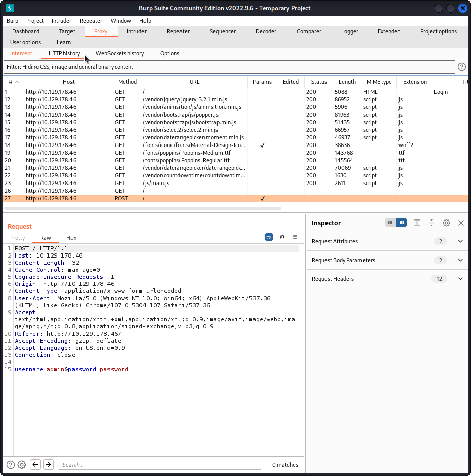Switch Inspector to single-column layout toggle
Screen dimensions: 471x476
[x=390, y=222]
